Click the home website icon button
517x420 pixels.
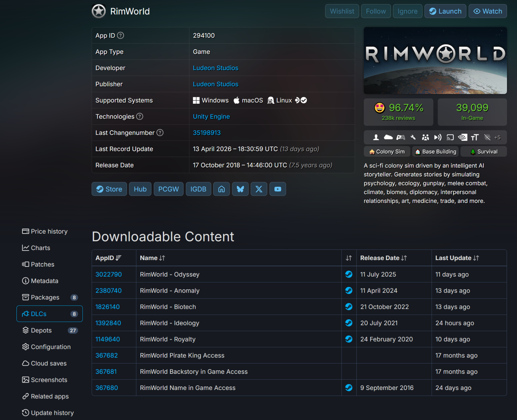221,189
